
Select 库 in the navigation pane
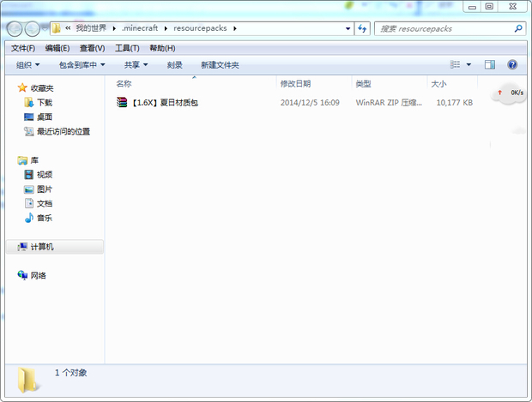[34, 160]
